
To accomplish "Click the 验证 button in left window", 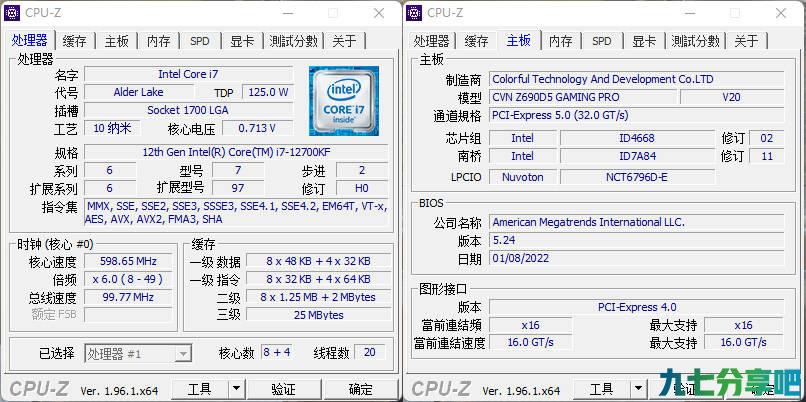I will point(283,389).
